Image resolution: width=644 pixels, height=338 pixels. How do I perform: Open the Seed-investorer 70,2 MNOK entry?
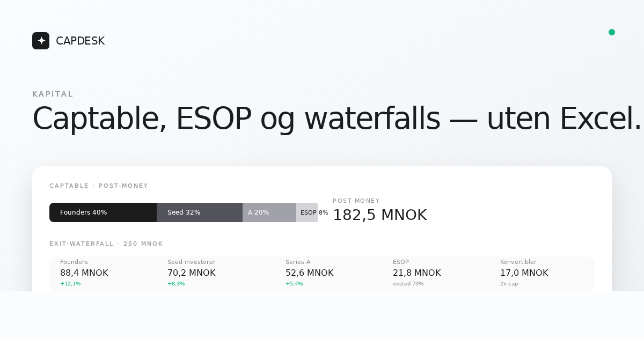pos(192,273)
